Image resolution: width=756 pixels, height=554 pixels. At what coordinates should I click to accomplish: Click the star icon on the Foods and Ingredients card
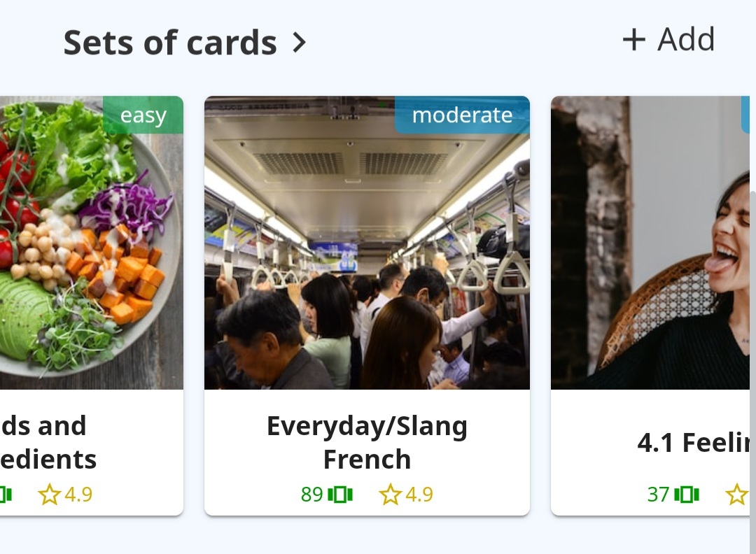tap(49, 493)
